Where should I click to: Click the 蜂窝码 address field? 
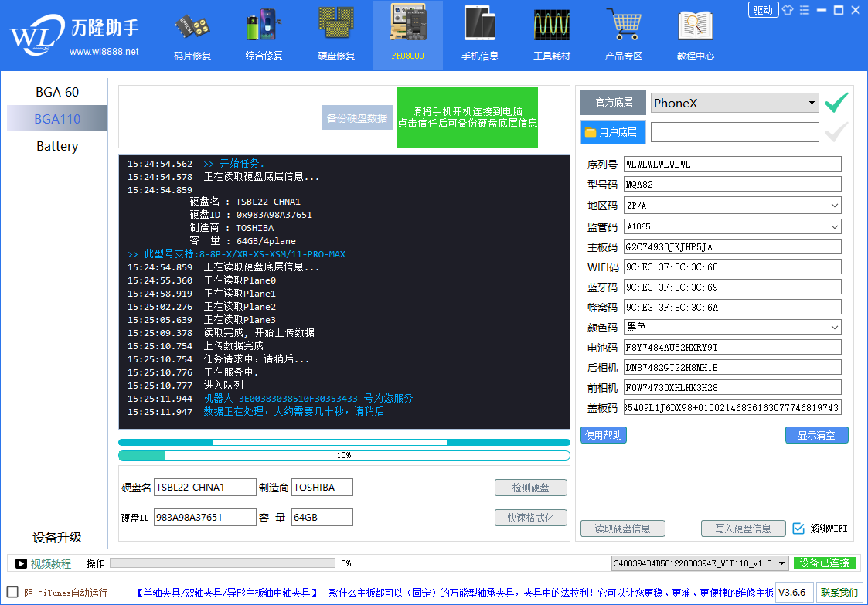[x=733, y=307]
